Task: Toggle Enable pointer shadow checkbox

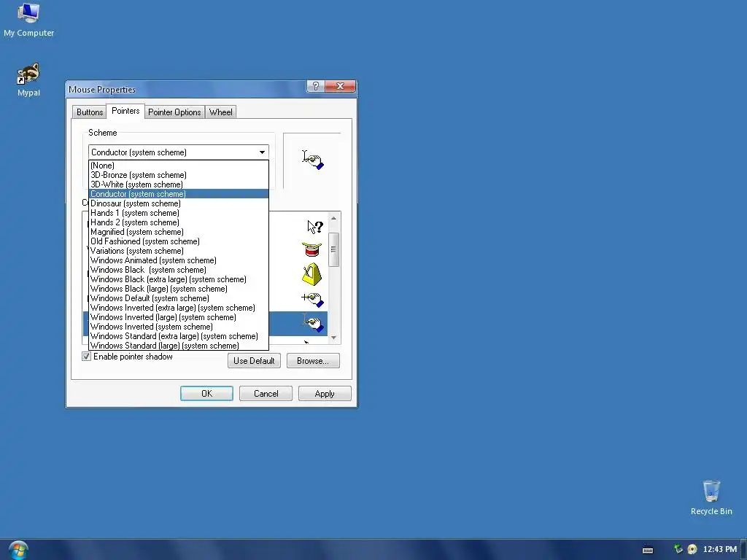Action: [86, 356]
